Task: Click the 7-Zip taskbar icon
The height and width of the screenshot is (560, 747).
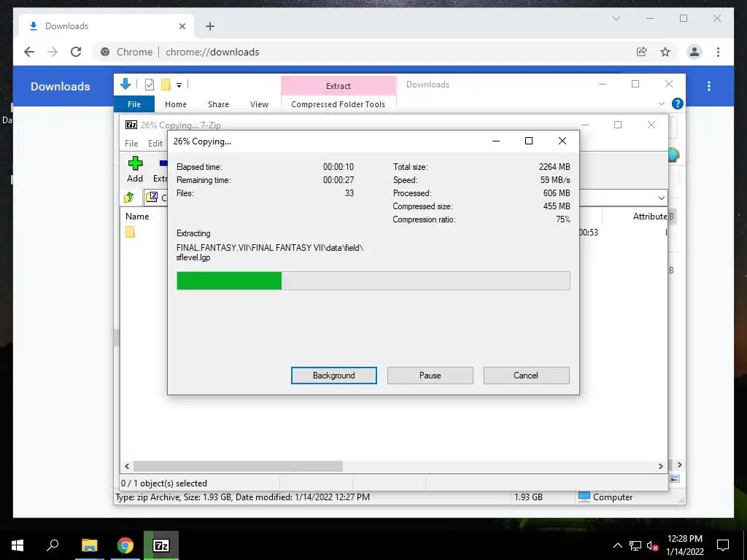Action: (x=161, y=545)
